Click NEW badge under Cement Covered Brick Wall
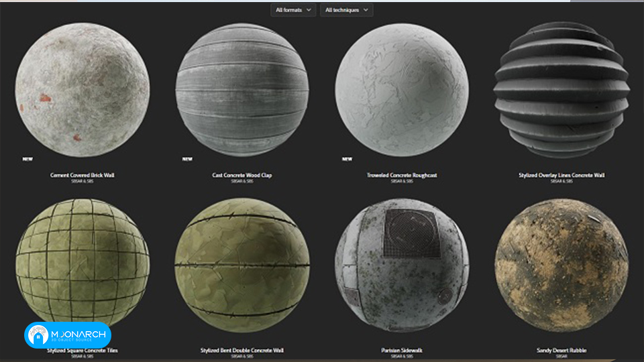The image size is (644, 362). point(28,159)
